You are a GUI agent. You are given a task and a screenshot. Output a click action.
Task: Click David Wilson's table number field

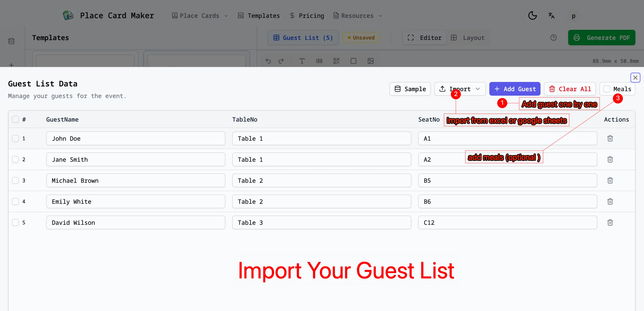click(322, 222)
